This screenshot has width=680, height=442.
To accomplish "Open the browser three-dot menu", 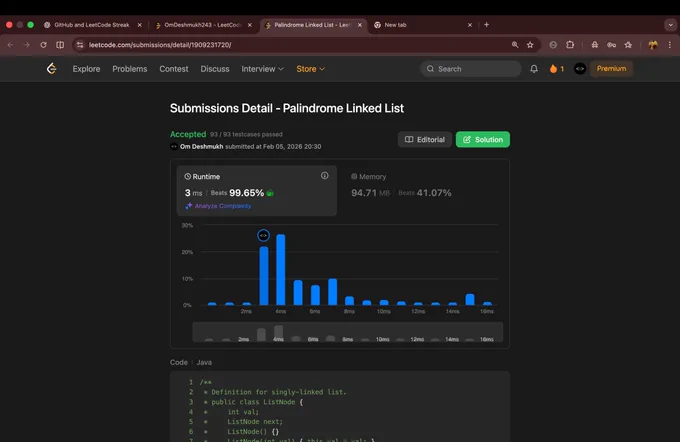I will tap(670, 45).
